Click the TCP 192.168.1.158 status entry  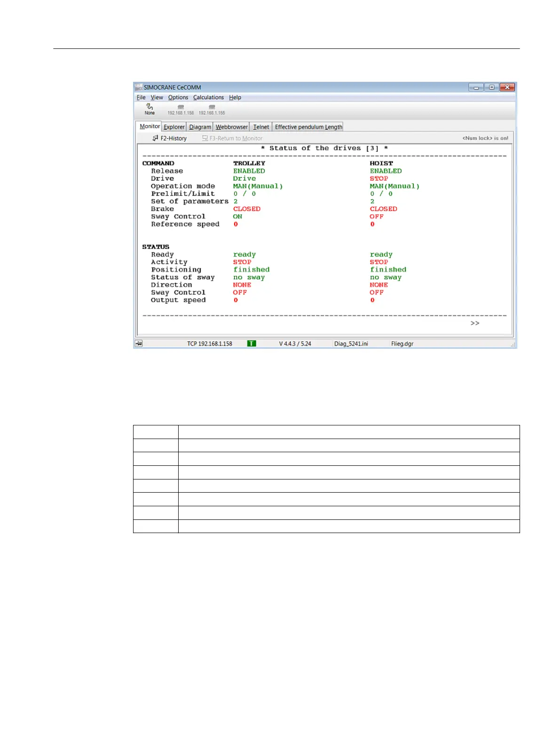point(210,344)
